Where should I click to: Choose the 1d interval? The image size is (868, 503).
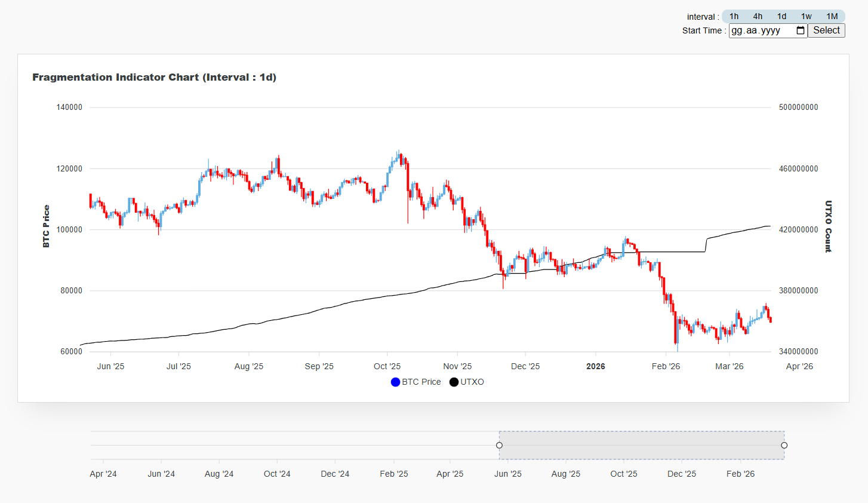(x=781, y=16)
